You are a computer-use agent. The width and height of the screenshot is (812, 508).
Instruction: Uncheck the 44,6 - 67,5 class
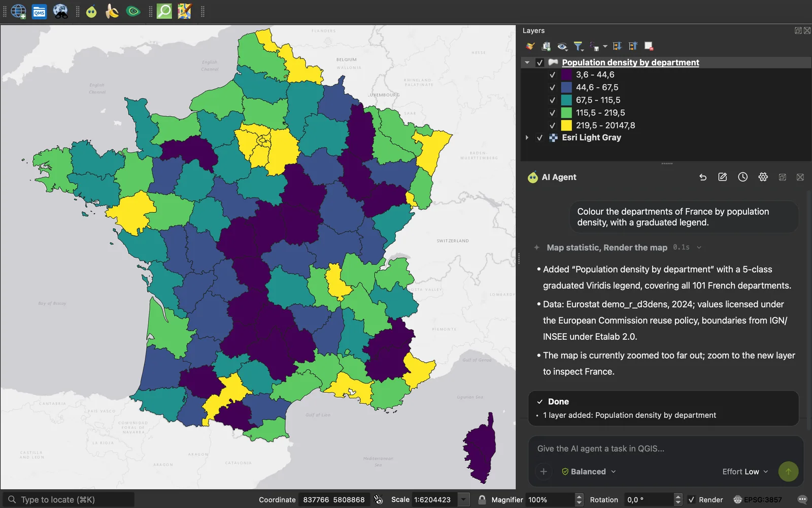552,87
